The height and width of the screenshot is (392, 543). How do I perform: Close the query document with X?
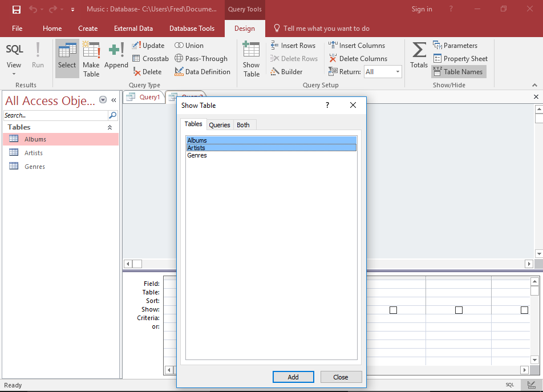536,97
